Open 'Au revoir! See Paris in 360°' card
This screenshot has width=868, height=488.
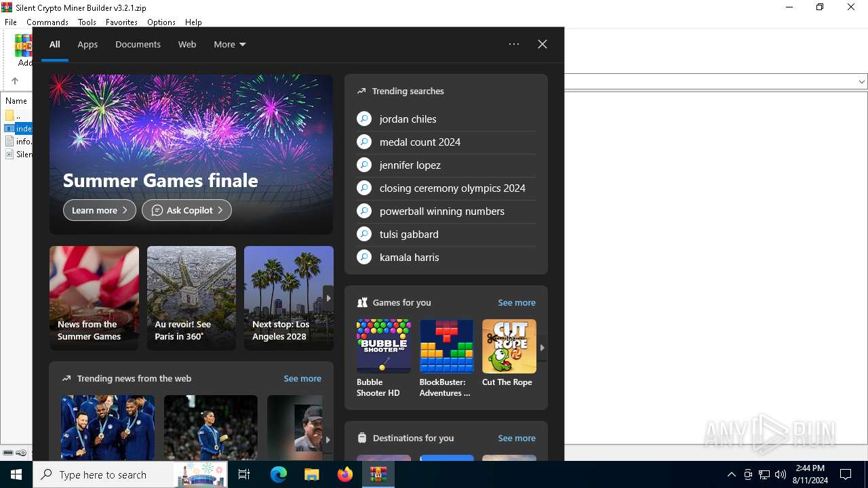click(x=191, y=298)
